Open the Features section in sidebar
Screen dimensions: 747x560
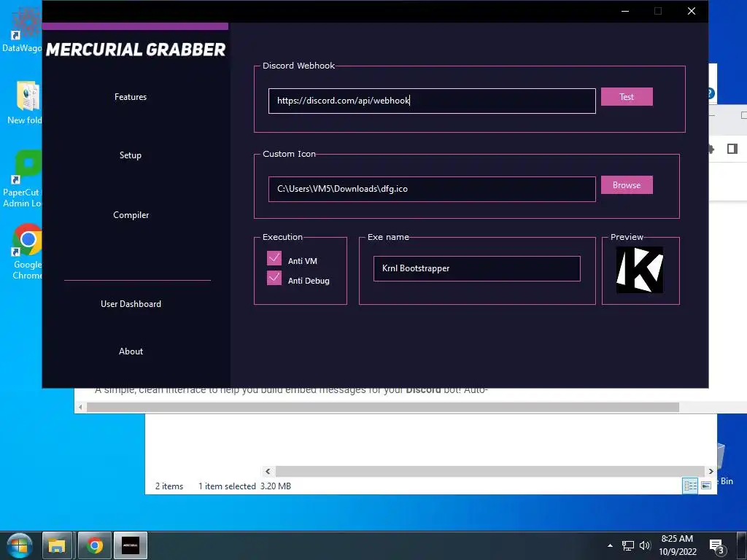131,97
